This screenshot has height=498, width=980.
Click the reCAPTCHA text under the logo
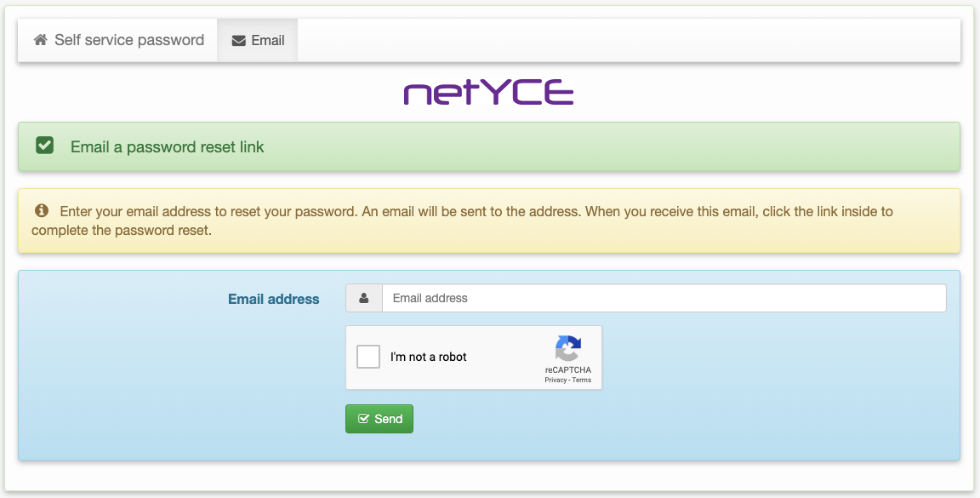click(568, 370)
